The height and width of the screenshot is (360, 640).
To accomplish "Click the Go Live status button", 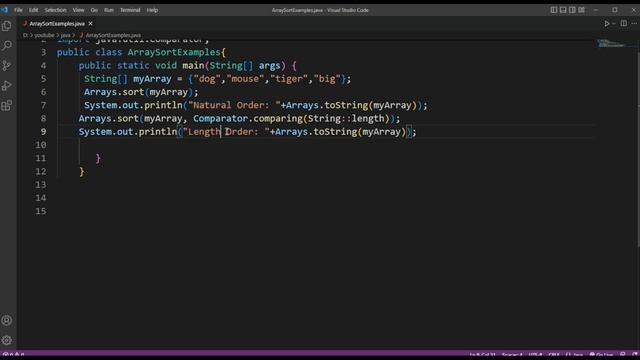I will point(601,355).
